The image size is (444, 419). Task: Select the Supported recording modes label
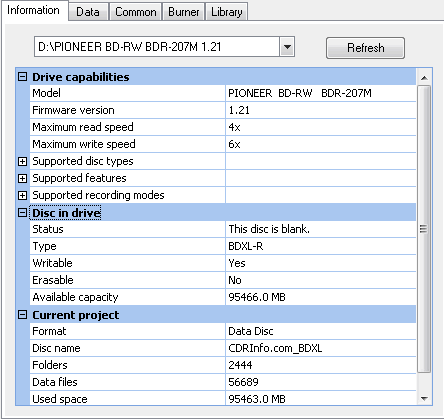(x=98, y=195)
